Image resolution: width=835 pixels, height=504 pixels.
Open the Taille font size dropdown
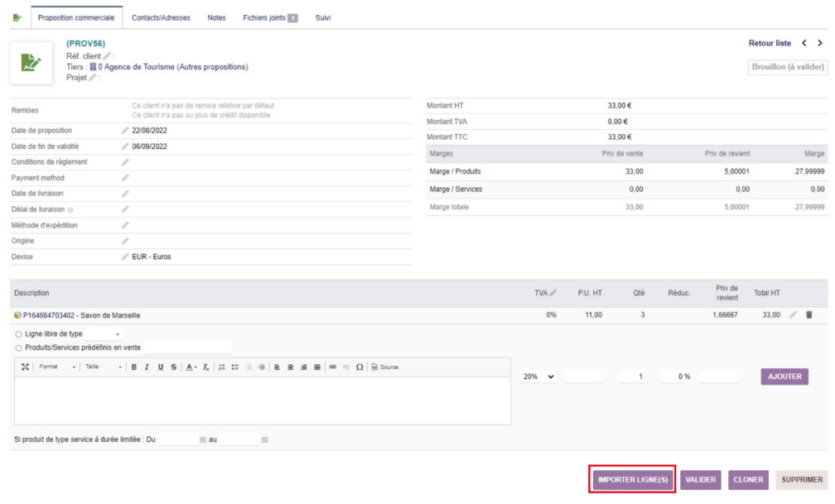(x=104, y=367)
